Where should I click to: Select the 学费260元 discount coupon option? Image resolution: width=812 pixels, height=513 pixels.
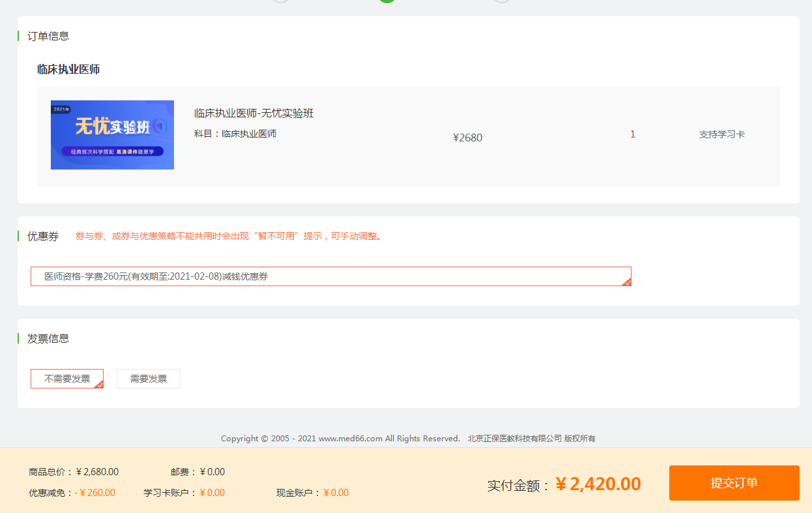pos(330,276)
